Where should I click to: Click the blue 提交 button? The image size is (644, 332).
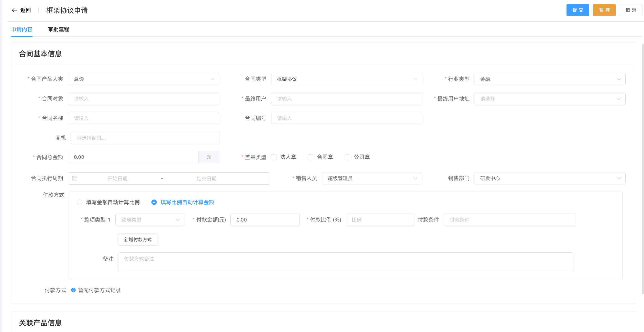pyautogui.click(x=578, y=10)
